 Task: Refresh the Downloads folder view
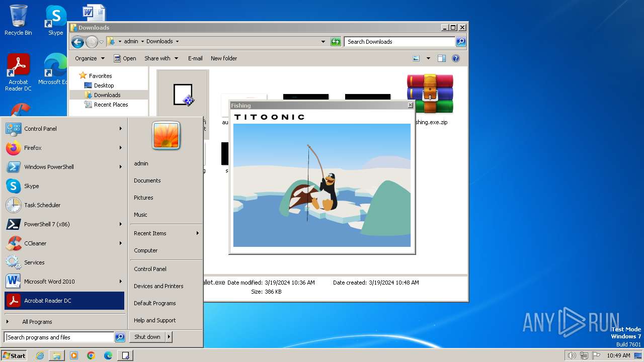click(336, 42)
